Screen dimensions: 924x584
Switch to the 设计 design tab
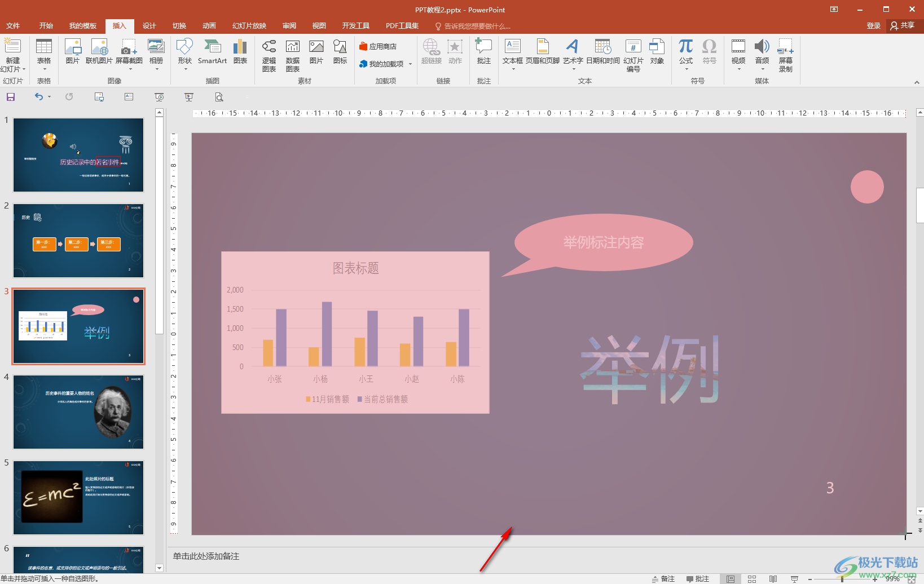(x=149, y=26)
